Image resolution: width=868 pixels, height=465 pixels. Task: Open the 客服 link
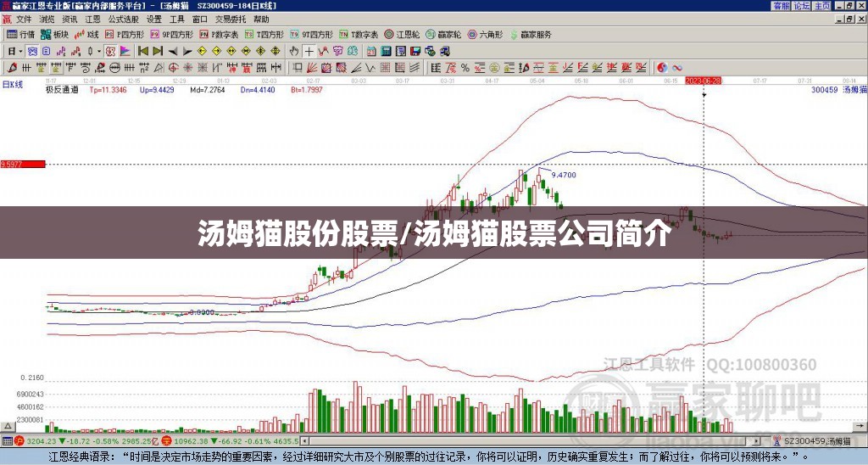pos(781,6)
